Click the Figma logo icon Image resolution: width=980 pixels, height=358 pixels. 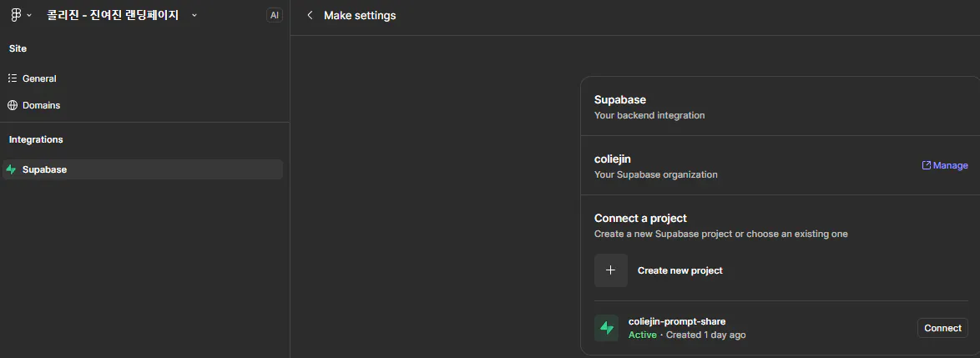(15, 15)
